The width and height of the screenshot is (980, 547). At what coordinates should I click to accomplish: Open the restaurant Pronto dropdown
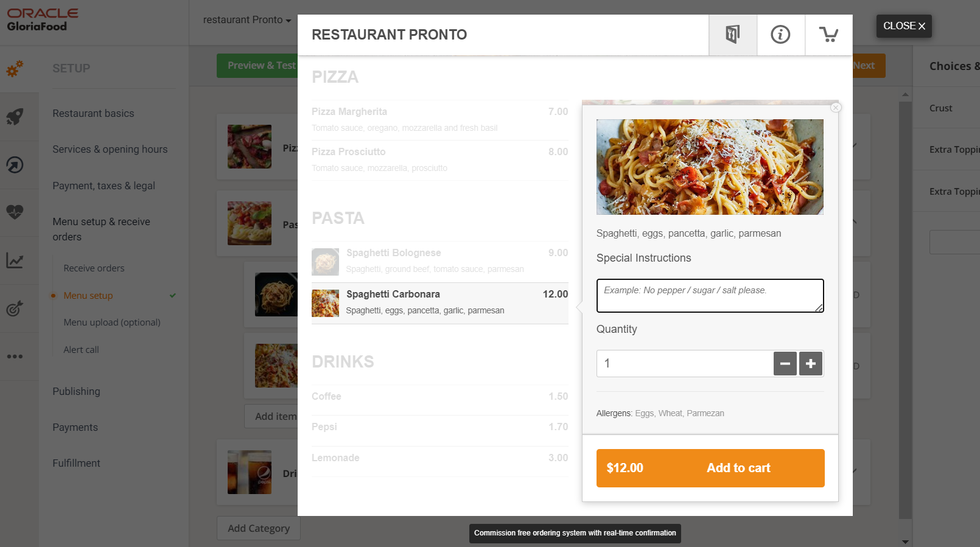(245, 19)
